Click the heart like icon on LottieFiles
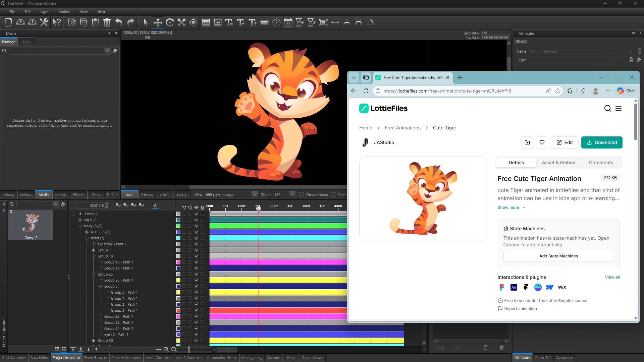 [542, 142]
